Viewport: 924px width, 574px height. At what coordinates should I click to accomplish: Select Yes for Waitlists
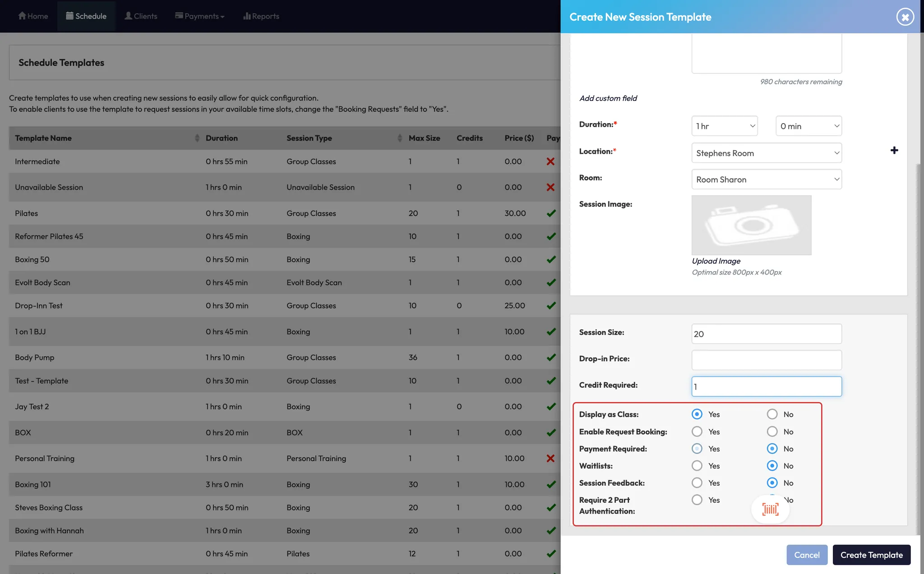pyautogui.click(x=697, y=466)
